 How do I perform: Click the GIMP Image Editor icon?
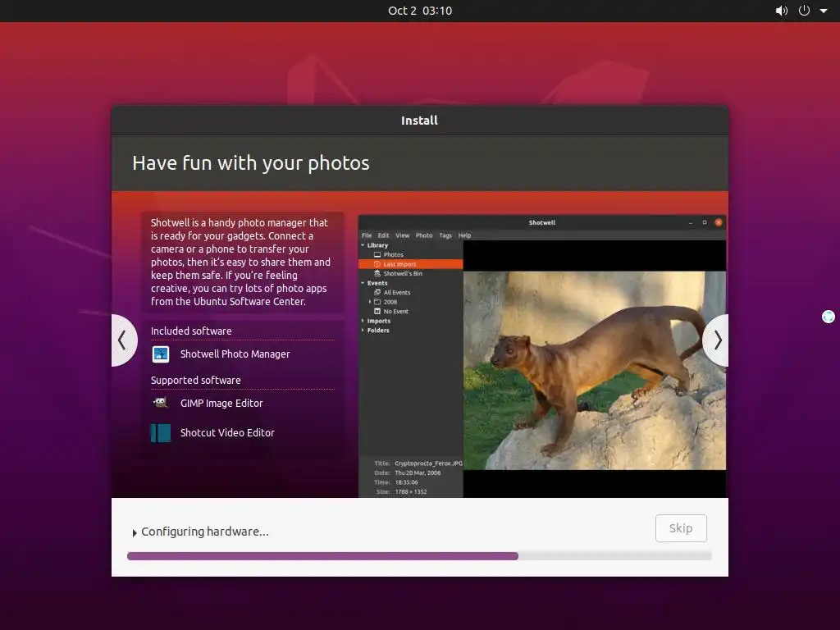point(161,403)
